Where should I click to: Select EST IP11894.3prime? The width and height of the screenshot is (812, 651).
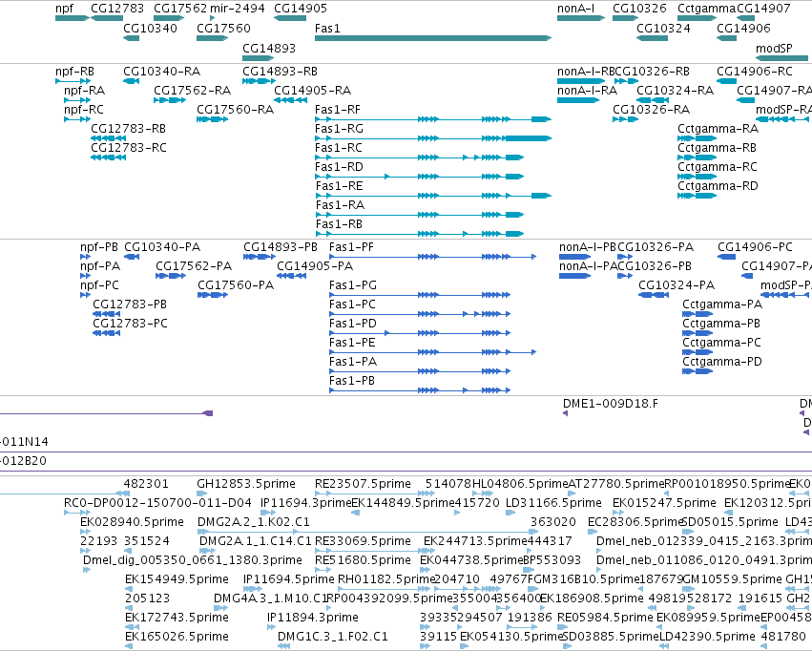(x=271, y=627)
